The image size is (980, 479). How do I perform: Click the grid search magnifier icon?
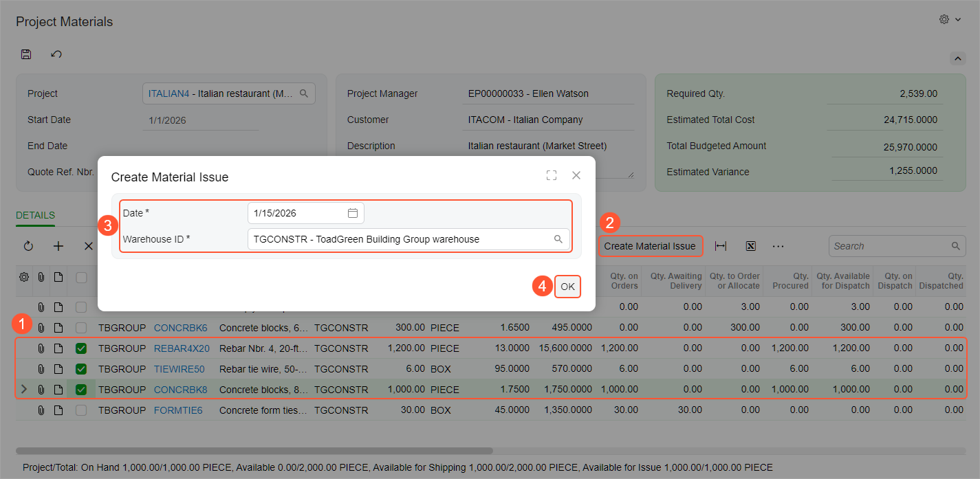(x=956, y=246)
